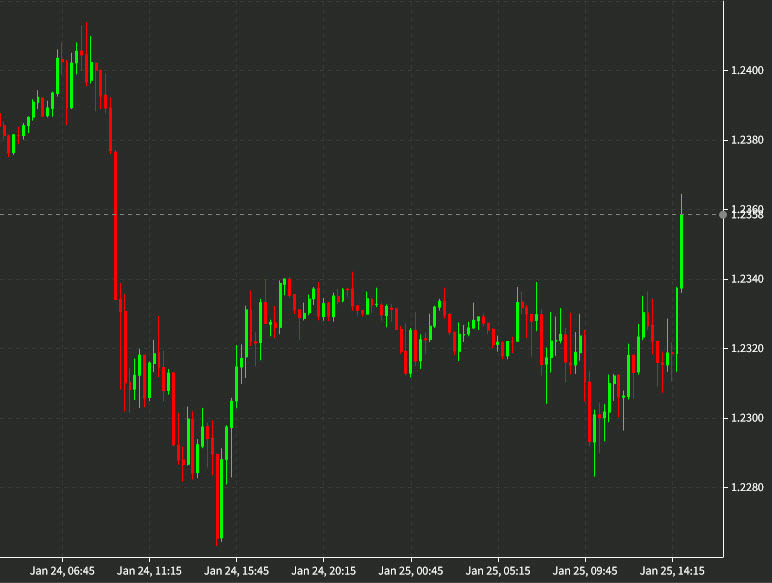Click the latest tall green candle

(681, 251)
